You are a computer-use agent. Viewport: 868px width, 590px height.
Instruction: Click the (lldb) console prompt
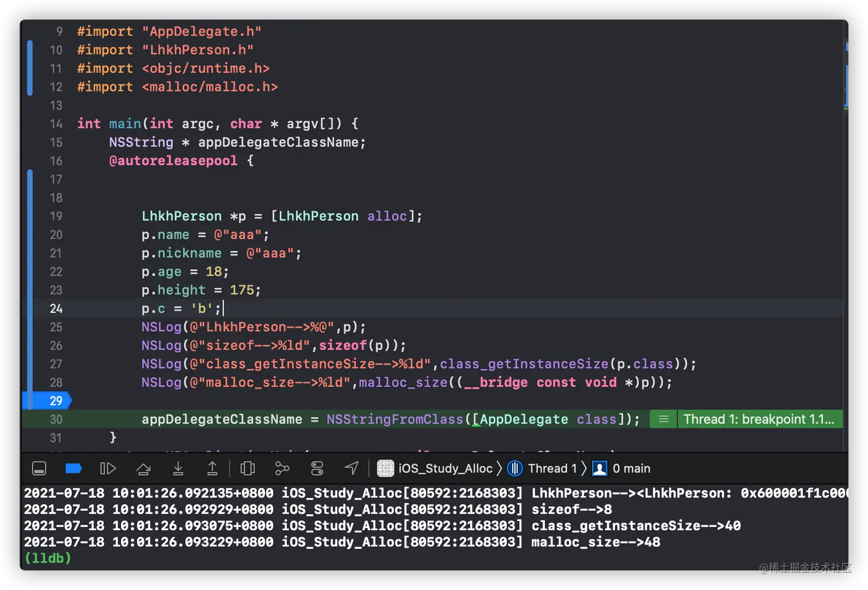pos(48,558)
